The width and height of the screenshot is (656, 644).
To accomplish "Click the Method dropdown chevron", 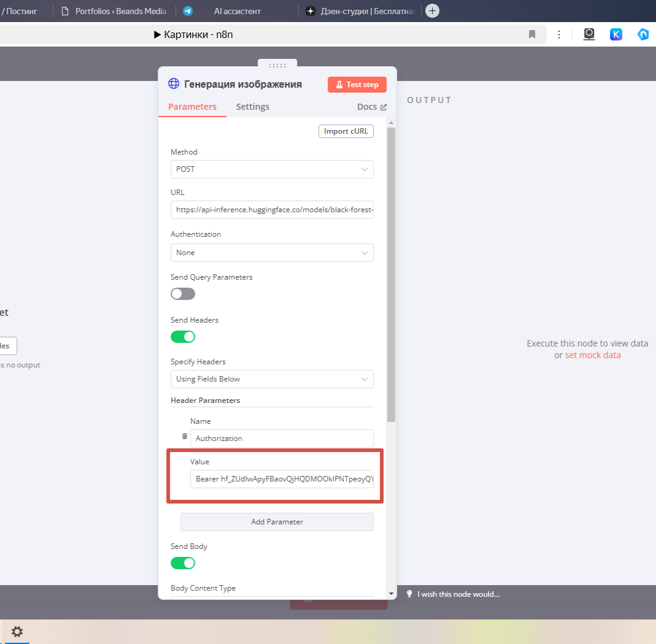I will pyautogui.click(x=365, y=169).
